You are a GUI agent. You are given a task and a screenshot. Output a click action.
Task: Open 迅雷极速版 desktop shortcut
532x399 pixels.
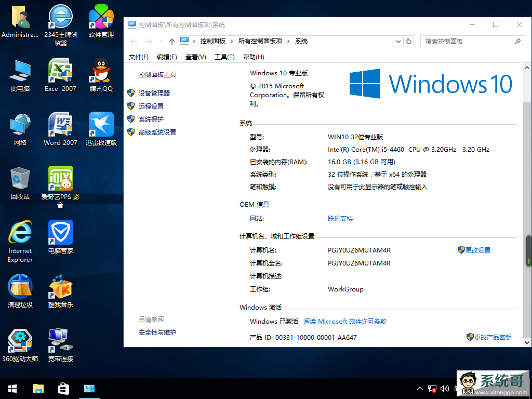click(x=101, y=129)
